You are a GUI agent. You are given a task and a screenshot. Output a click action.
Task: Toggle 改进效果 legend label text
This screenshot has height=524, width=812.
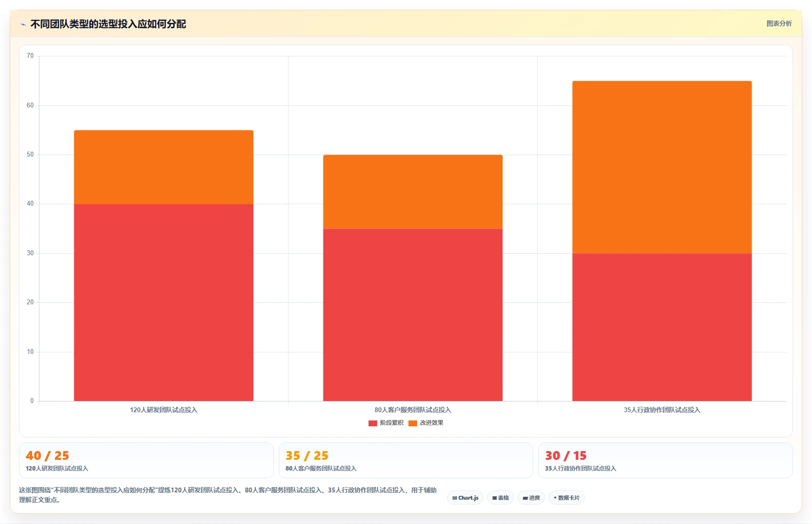(x=432, y=423)
